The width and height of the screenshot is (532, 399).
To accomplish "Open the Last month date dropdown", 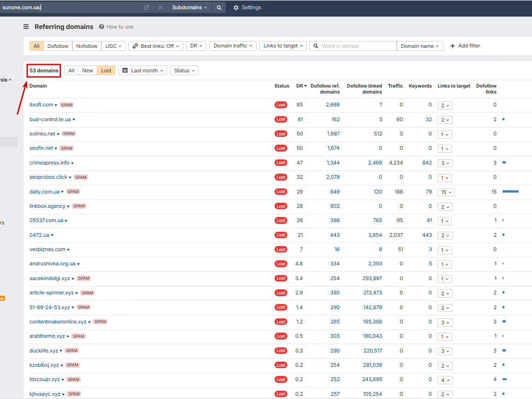I will [x=143, y=70].
